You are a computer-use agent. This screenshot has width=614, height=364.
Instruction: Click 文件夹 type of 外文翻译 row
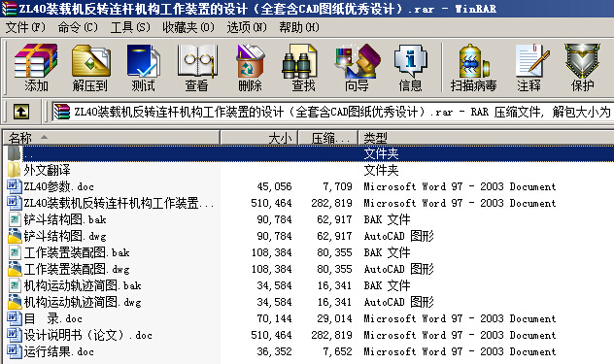[381, 170]
